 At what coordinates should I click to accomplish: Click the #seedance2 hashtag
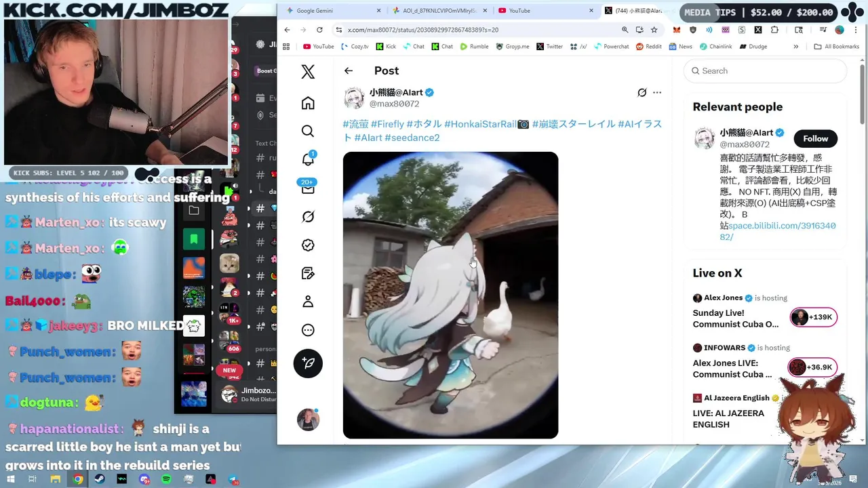[x=412, y=138]
